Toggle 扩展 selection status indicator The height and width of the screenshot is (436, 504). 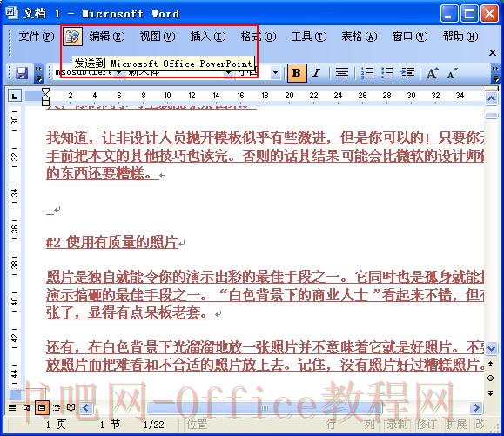pyautogui.click(x=456, y=425)
